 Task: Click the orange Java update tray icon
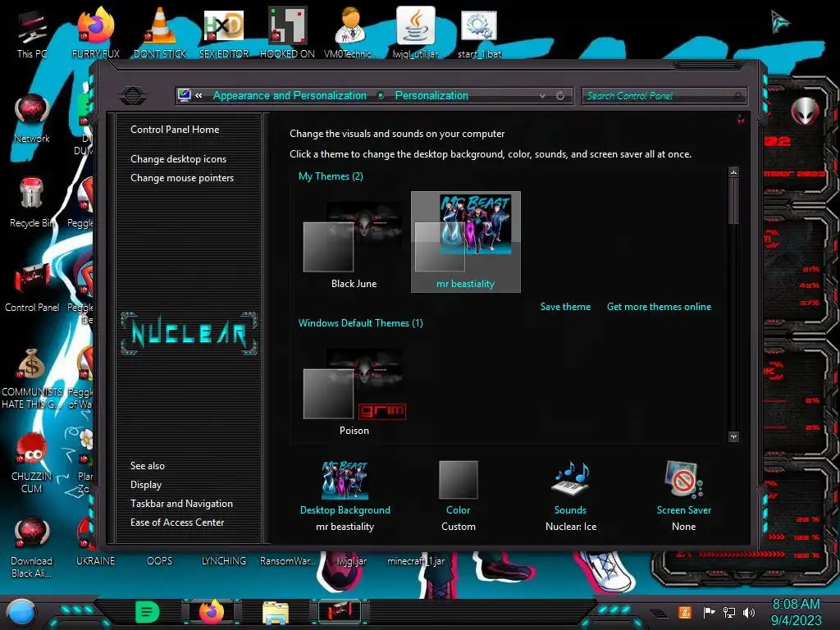pos(685,612)
